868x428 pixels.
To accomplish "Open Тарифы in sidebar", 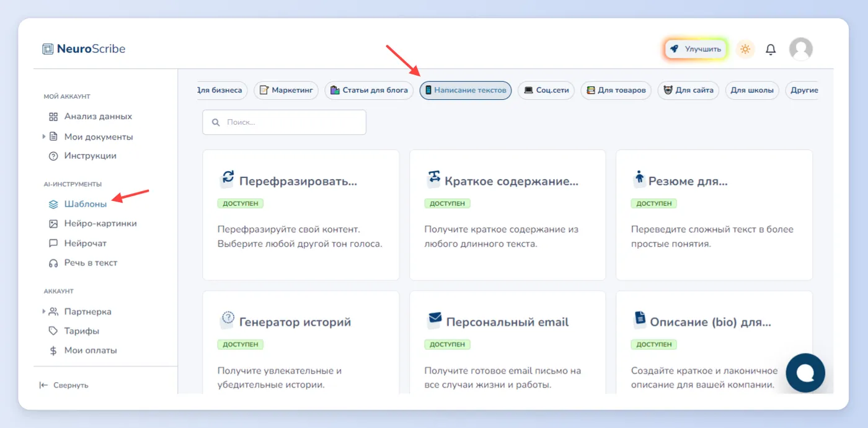I will (x=82, y=331).
